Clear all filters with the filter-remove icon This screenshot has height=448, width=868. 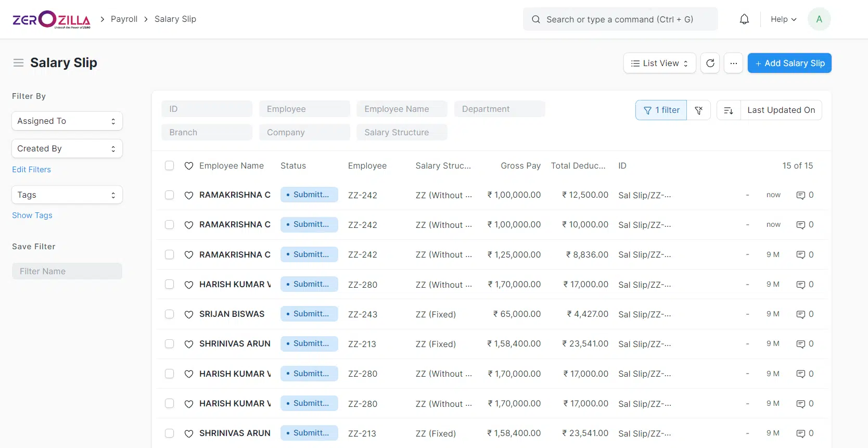699,110
